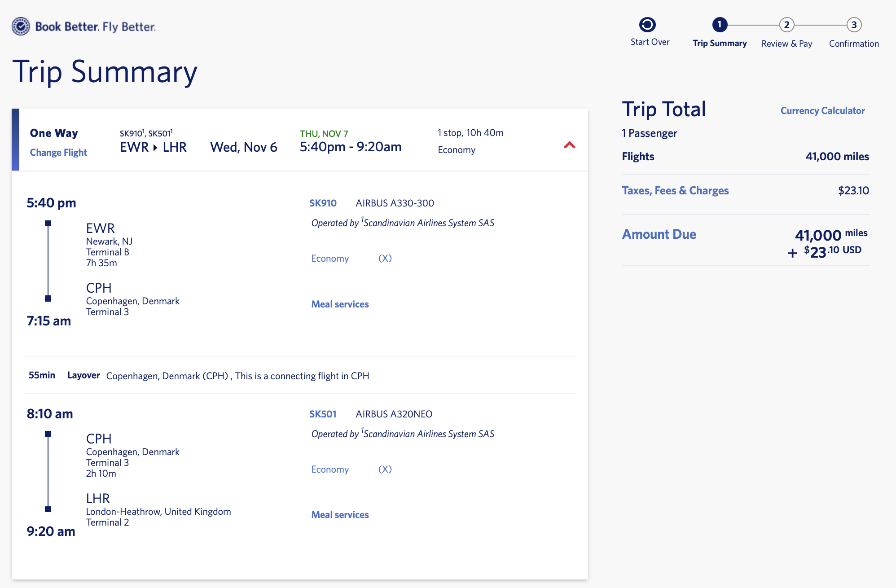Viewport: 896px width, 588px height.
Task: Click the SK501 flight number link
Action: click(x=323, y=414)
